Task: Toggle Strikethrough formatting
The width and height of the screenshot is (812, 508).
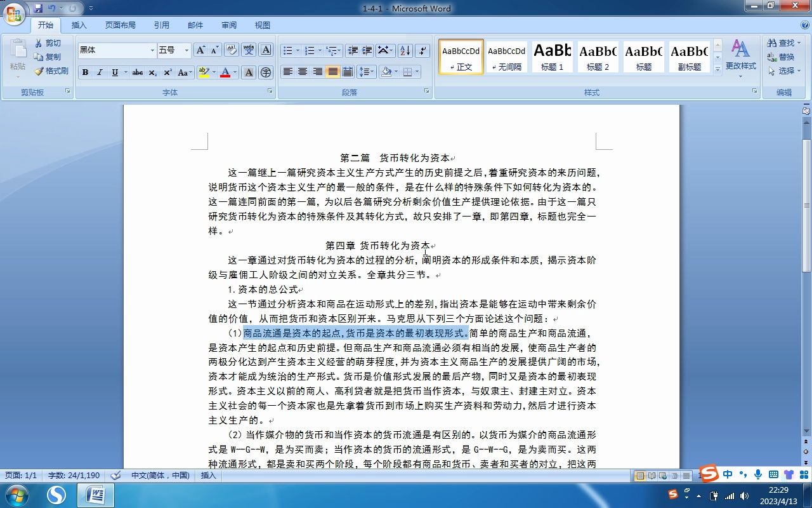Action: click(138, 72)
